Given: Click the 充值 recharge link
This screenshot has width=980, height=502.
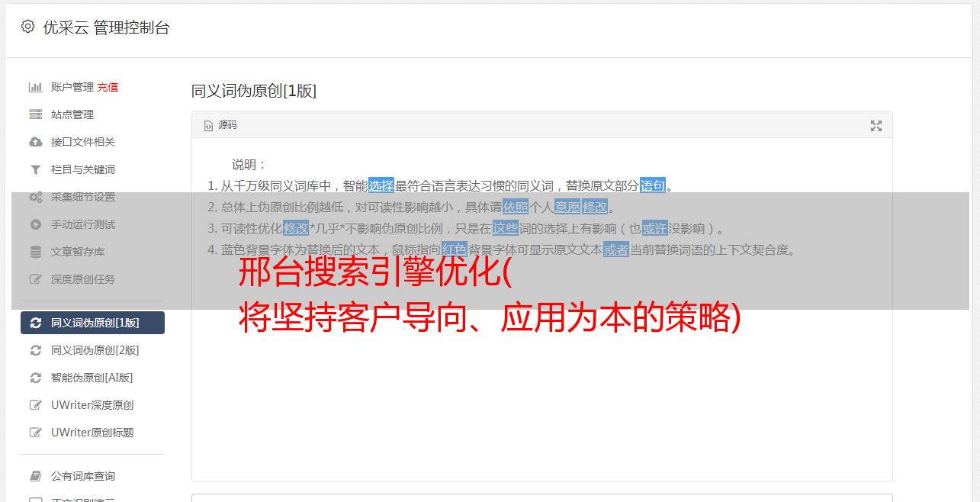Looking at the screenshot, I should click(108, 87).
